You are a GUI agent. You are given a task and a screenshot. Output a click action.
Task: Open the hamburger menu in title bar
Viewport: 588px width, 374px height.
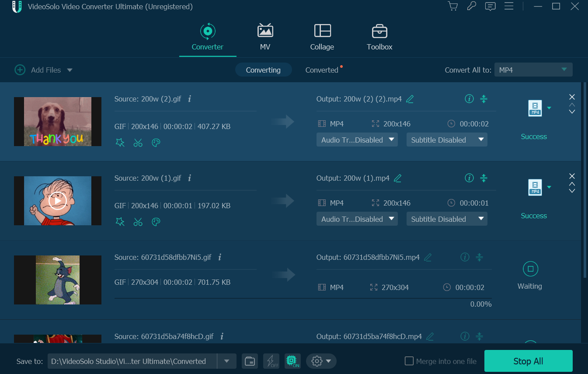pos(508,6)
